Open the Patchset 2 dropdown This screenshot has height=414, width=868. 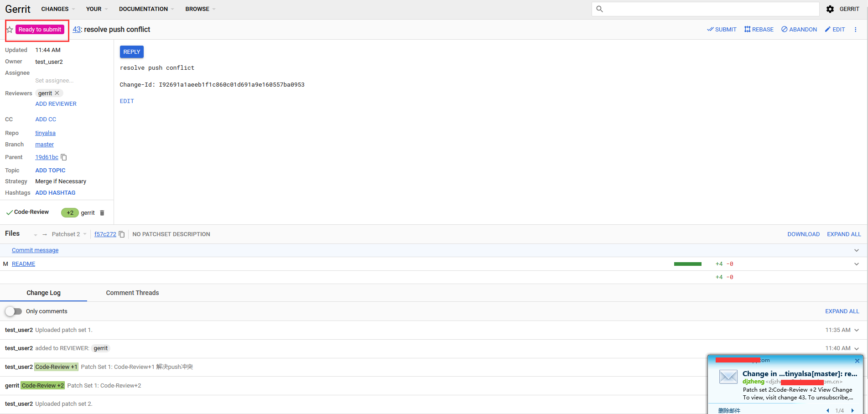(x=69, y=234)
